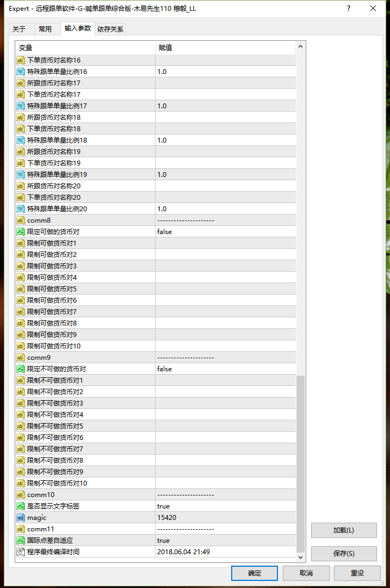Click the string icon beside 限制不可做货币对10
This screenshot has height=588, width=390.
tap(21, 483)
